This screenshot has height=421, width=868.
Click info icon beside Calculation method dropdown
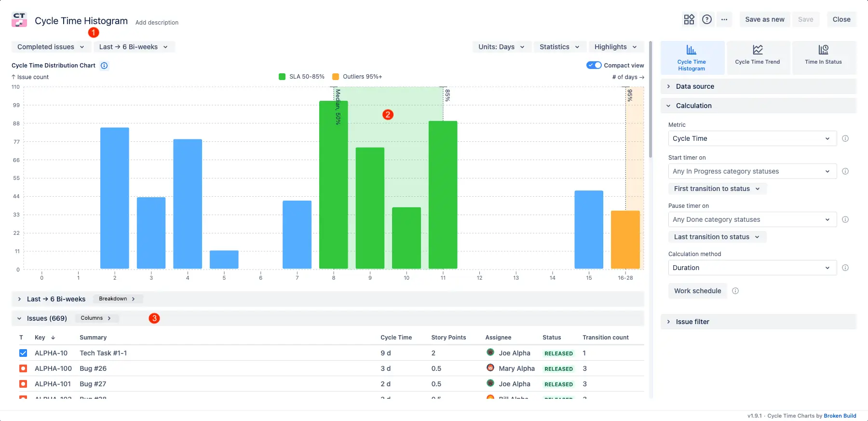(845, 268)
